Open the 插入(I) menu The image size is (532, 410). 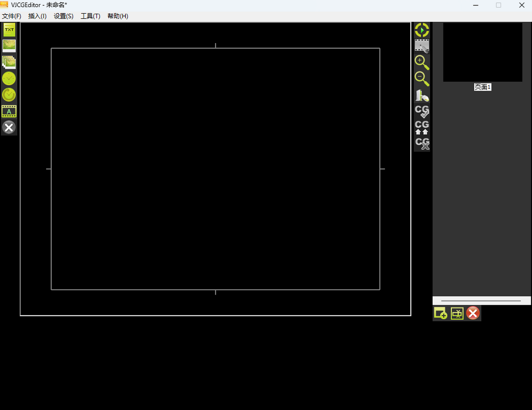pos(37,16)
